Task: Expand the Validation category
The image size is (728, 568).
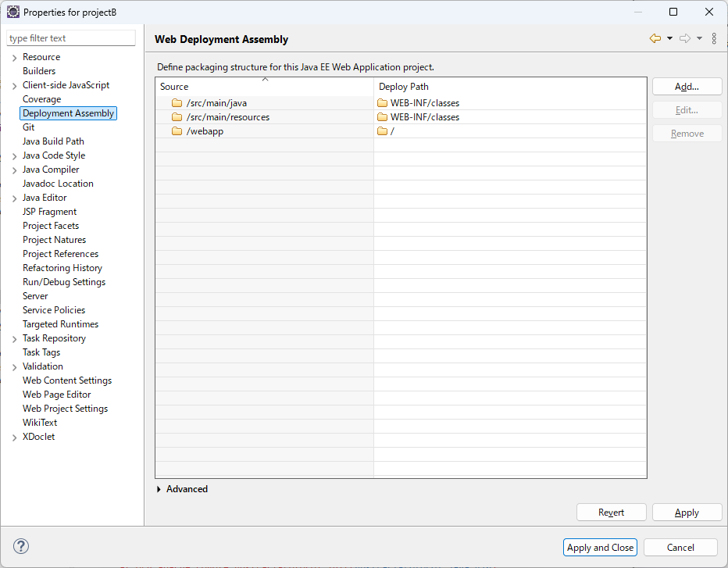Action: (x=14, y=366)
